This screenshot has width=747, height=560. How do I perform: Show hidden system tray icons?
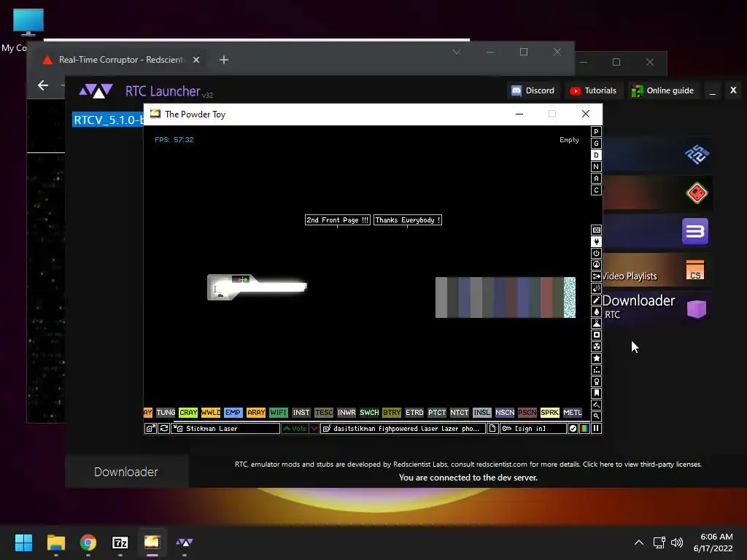(639, 542)
